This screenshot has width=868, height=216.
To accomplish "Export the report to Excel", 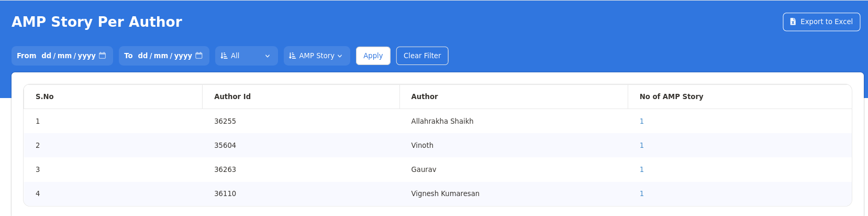I will (x=821, y=22).
